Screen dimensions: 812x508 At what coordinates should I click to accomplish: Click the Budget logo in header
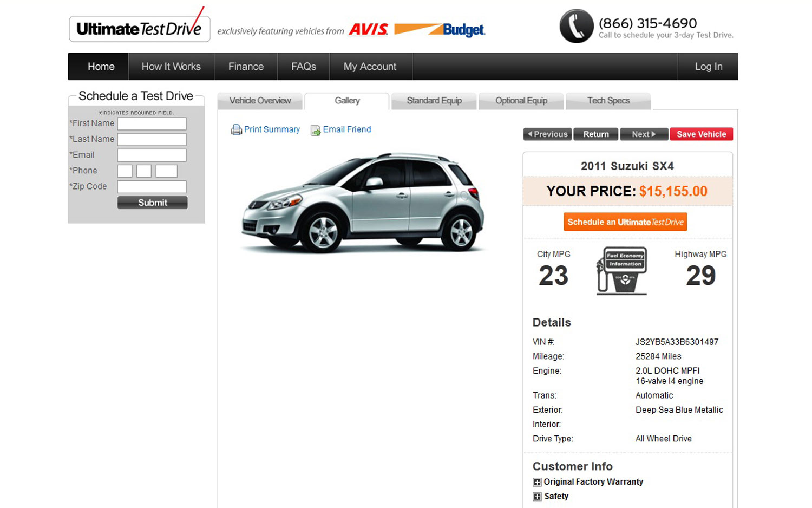441,30
